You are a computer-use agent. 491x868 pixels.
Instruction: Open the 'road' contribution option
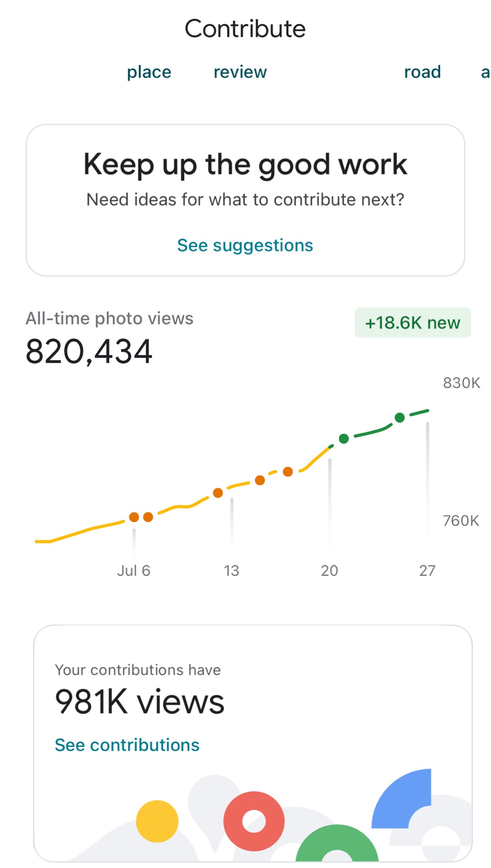422,72
